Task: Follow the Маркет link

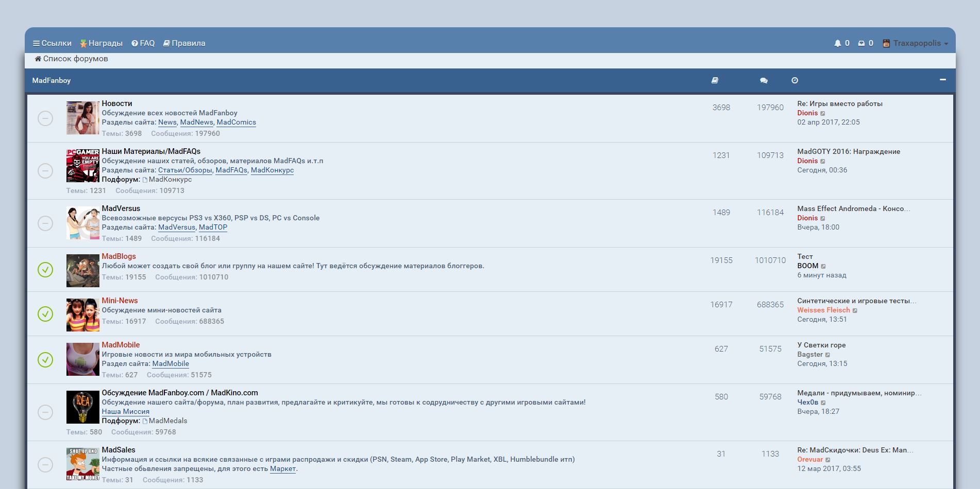Action: [283, 469]
